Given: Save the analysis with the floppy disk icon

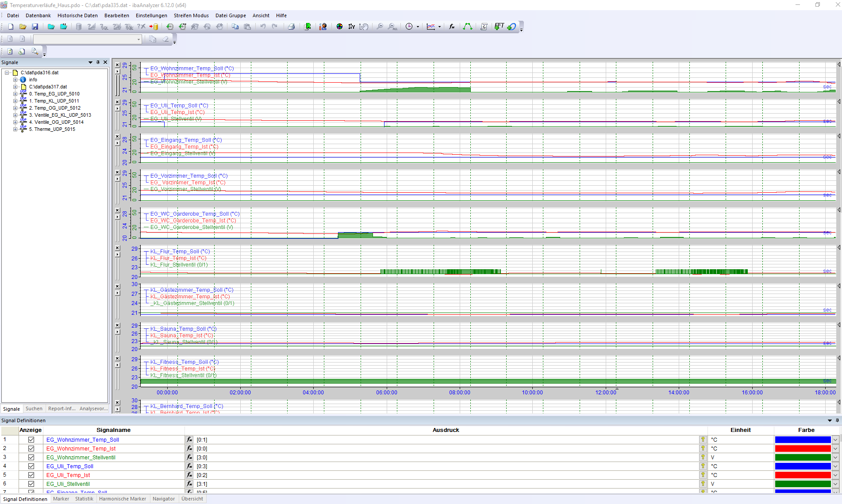Looking at the screenshot, I should pyautogui.click(x=35, y=27).
